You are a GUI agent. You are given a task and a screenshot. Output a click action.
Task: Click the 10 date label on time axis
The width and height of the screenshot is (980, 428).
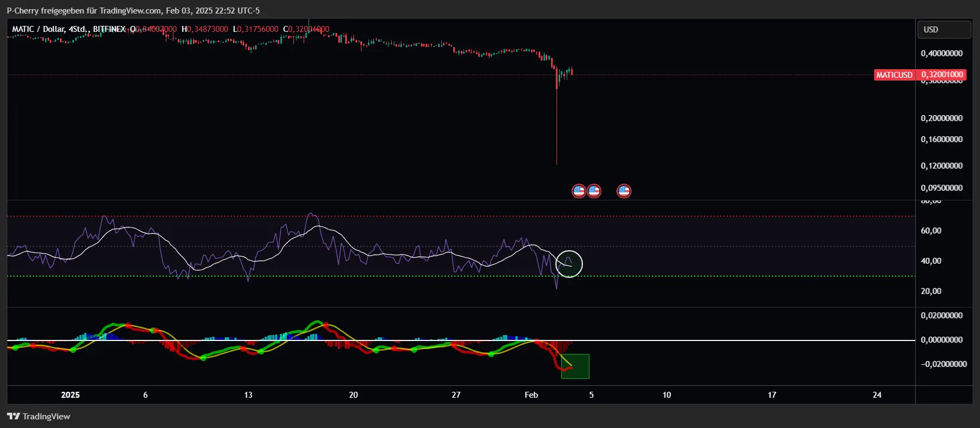pos(667,395)
